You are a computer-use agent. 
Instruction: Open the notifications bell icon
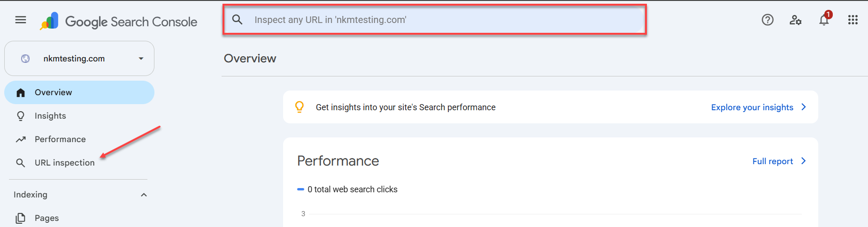click(x=824, y=20)
